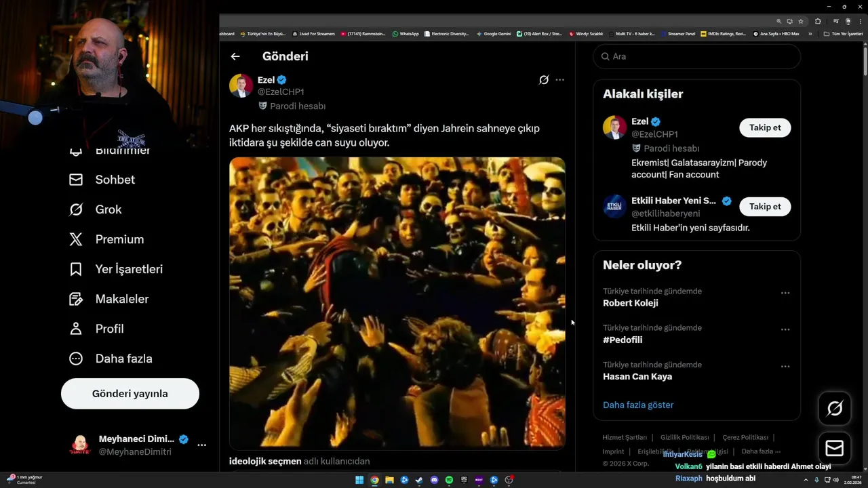The height and width of the screenshot is (488, 868).
Task: Open the Livad For Streamers bookmark
Action: [313, 33]
